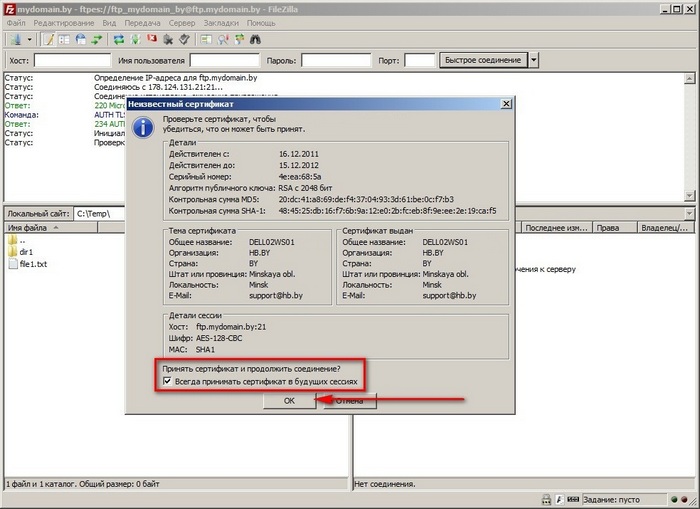Image resolution: width=700 pixels, height=509 pixels.
Task: Sort remote list by Последнее изм... column
Action: [556, 228]
